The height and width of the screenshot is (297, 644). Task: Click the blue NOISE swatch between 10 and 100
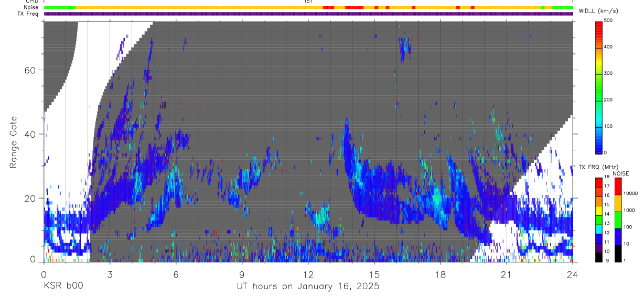coord(618,236)
